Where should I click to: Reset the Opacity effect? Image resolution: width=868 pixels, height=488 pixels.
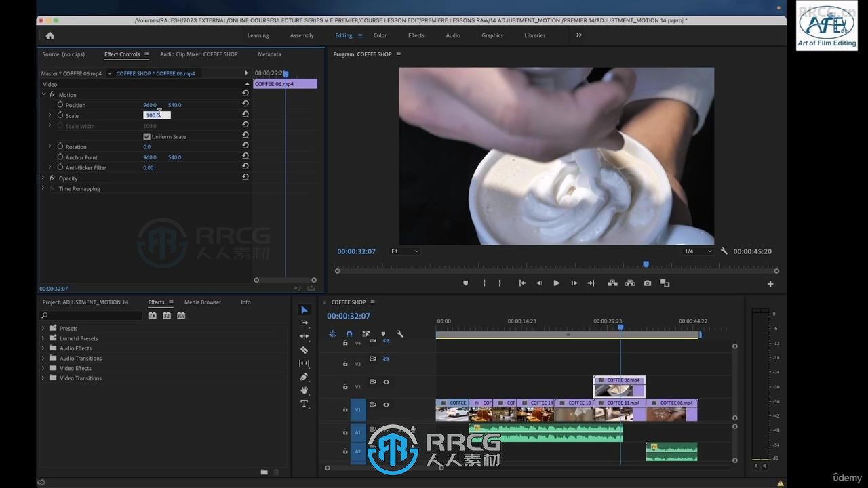245,177
